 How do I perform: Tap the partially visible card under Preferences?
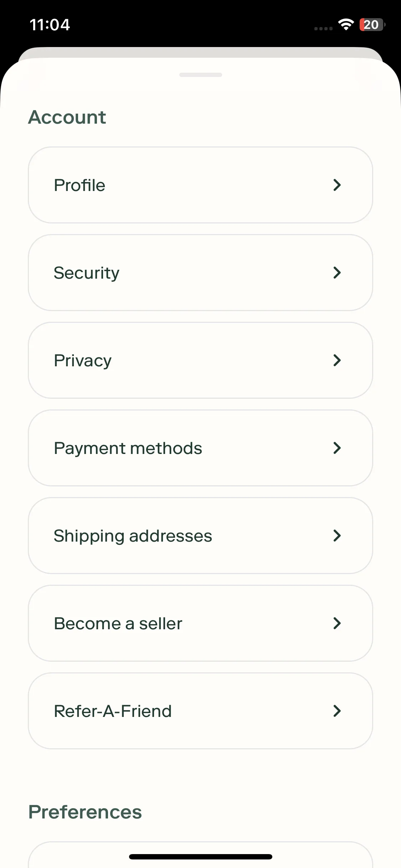coord(200,855)
